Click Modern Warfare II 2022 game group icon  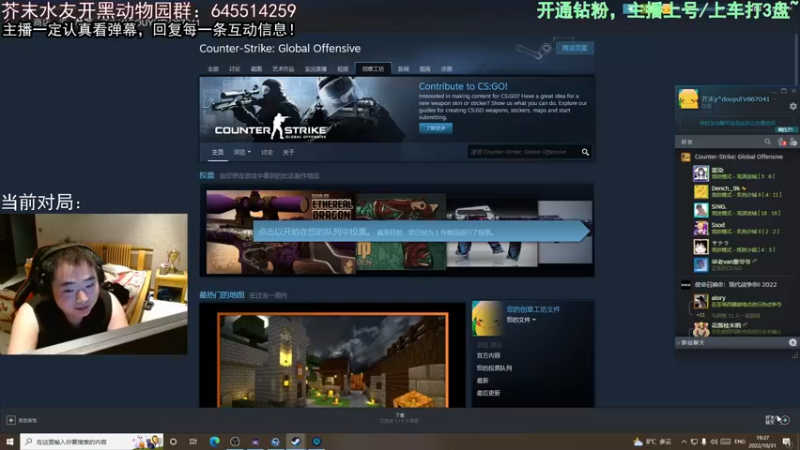click(686, 285)
